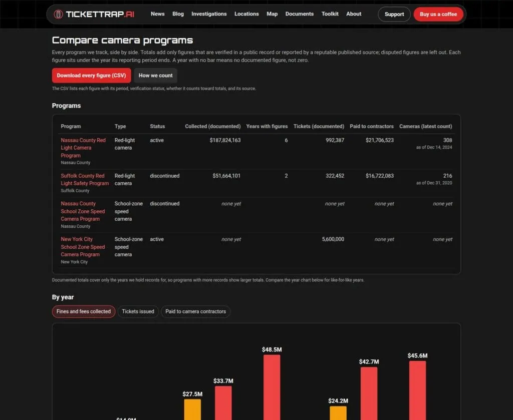
Task: Click the Compare camera programs heading
Action: point(122,40)
